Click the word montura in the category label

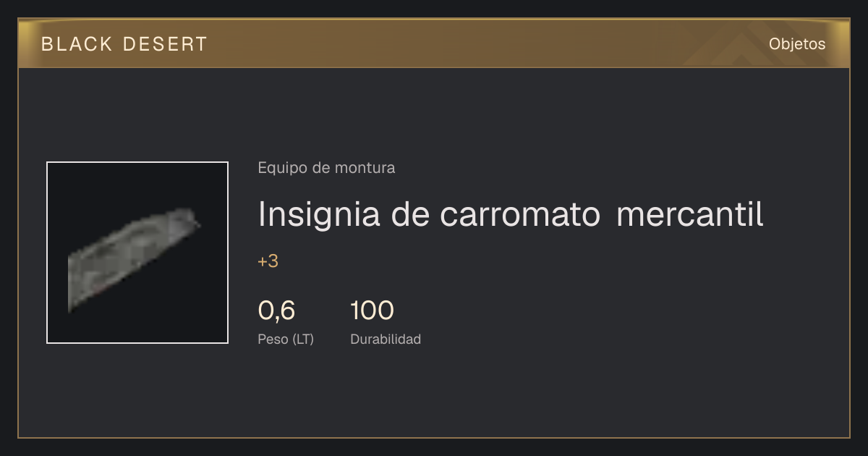(365, 168)
